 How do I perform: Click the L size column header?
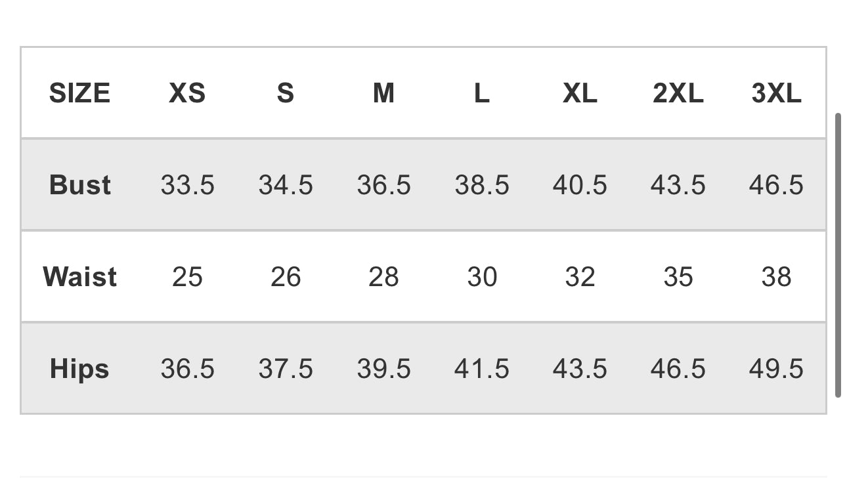[481, 93]
